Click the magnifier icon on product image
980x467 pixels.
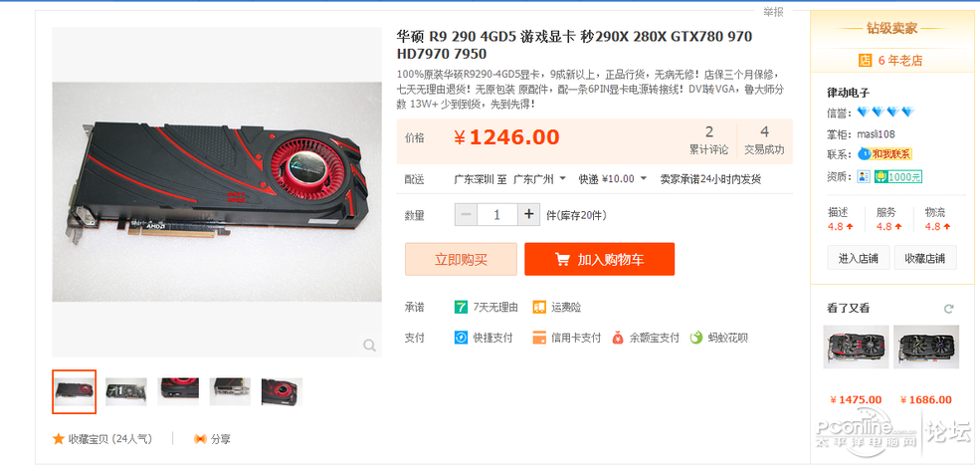pos(369,346)
